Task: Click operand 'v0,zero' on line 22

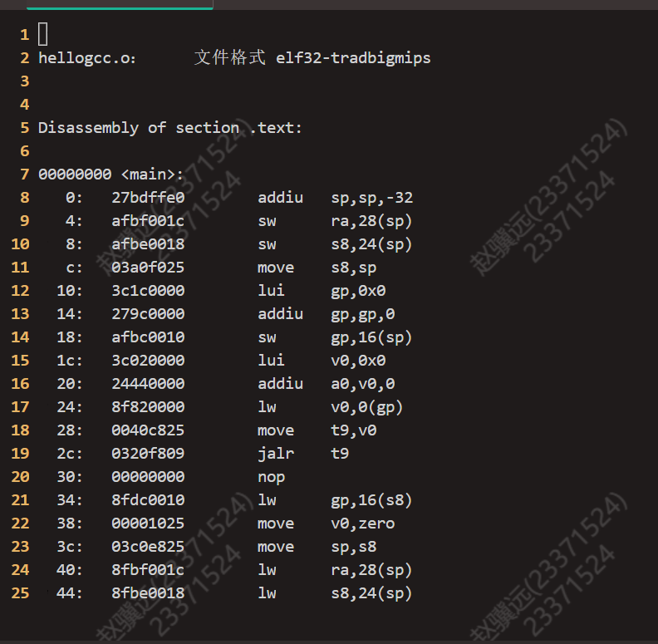Action: point(362,524)
